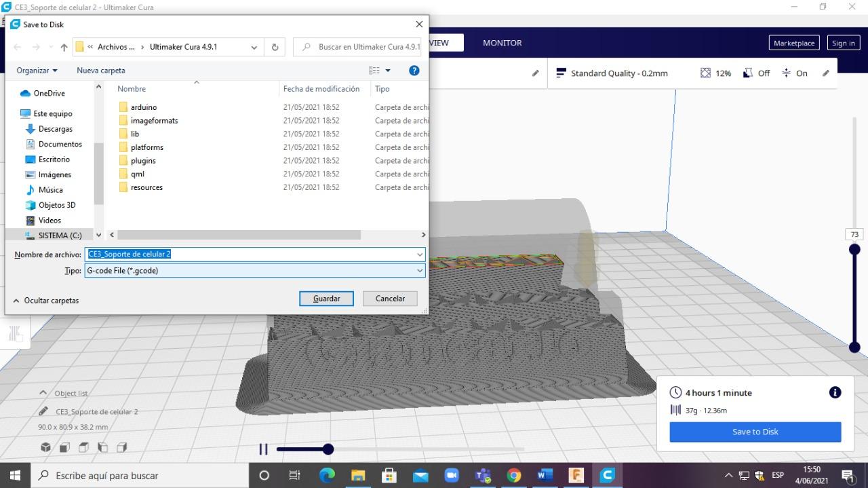Viewport: 868px width, 488px height.
Task: Click Nueva carpeta in dialog toolbar
Action: click(x=101, y=71)
